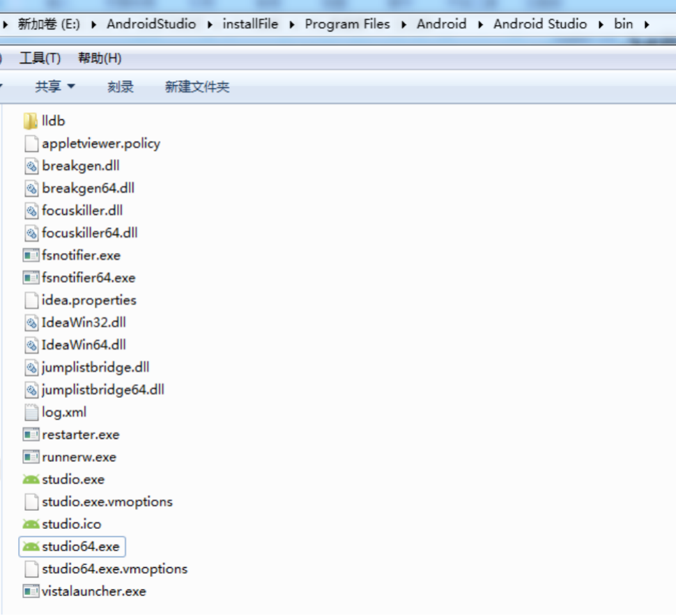Screen dimensions: 676x616
Task: Click the studio64.exe.vmoptions file icon
Action: click(31, 569)
